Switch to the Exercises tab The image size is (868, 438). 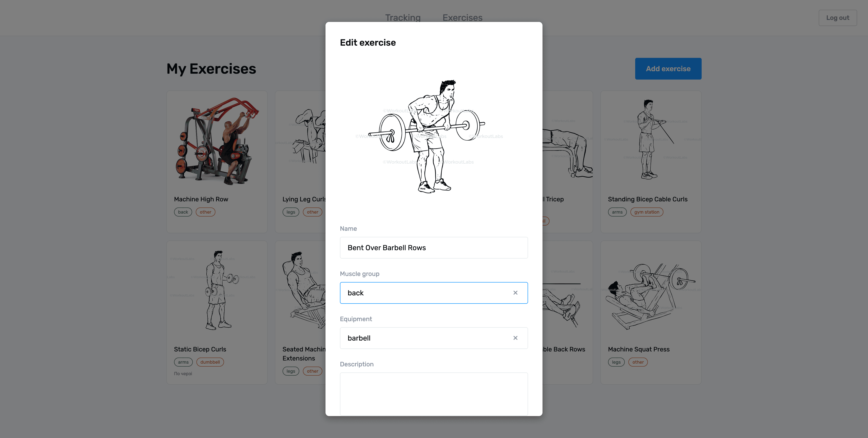pyautogui.click(x=462, y=17)
